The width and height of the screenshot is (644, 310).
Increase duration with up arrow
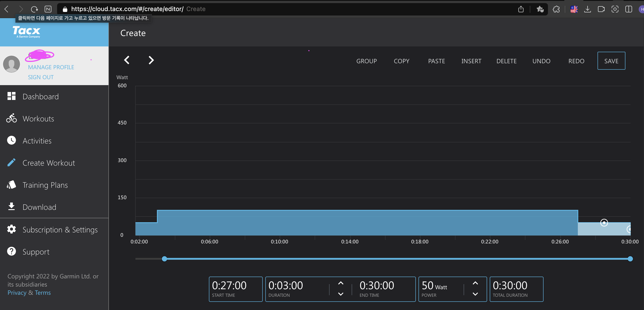coord(341,283)
